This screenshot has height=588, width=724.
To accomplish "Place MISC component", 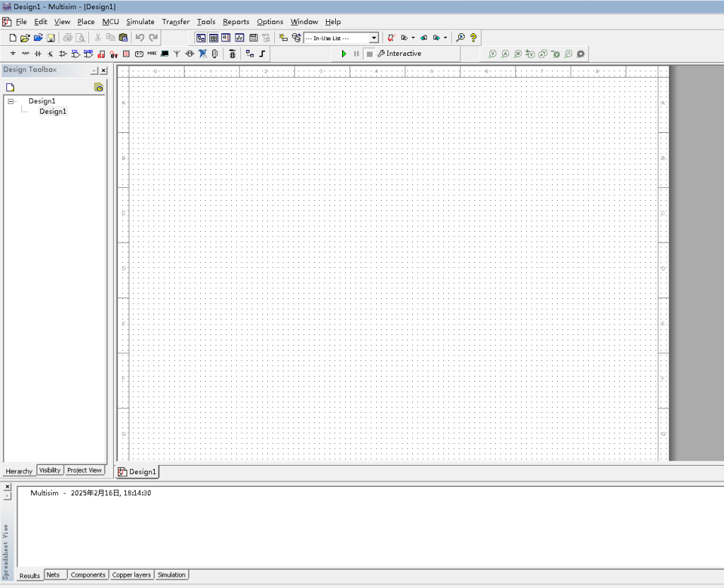I will pyautogui.click(x=151, y=54).
